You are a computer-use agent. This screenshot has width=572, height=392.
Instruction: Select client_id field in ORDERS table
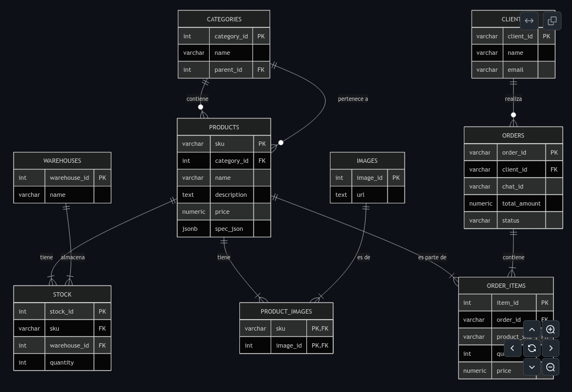coord(513,169)
